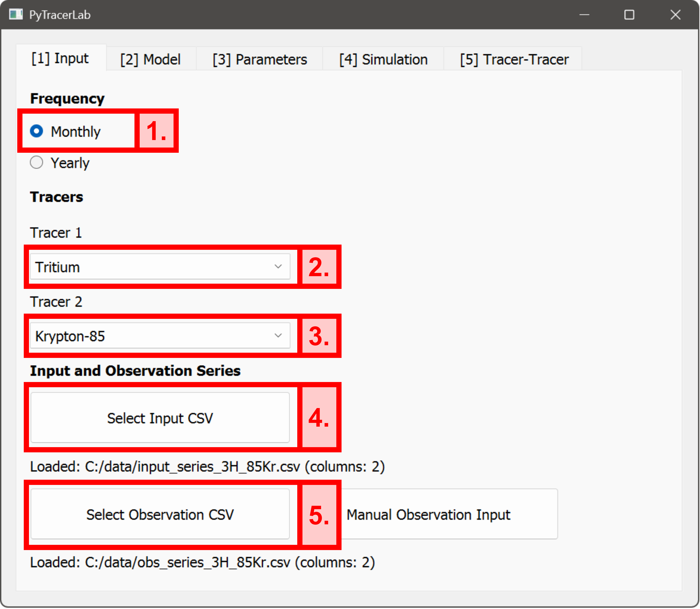This screenshot has height=609, width=700.
Task: Open Manual Observation Input
Action: [x=428, y=514]
